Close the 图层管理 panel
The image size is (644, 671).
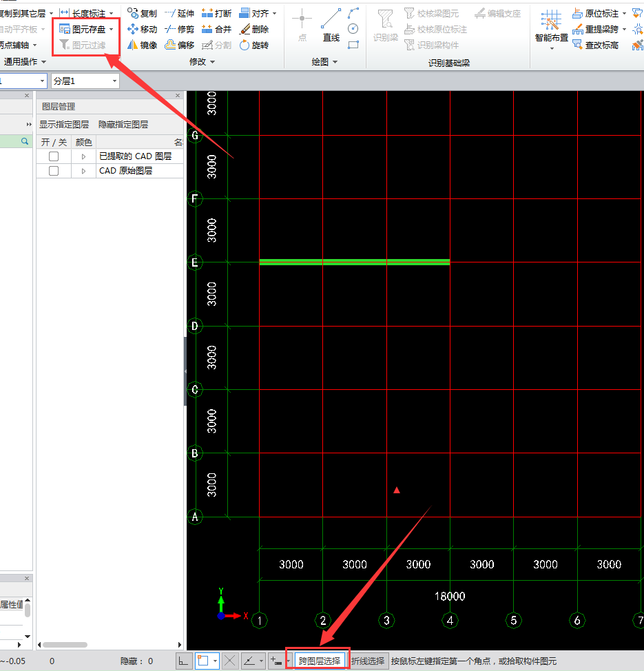pyautogui.click(x=178, y=96)
